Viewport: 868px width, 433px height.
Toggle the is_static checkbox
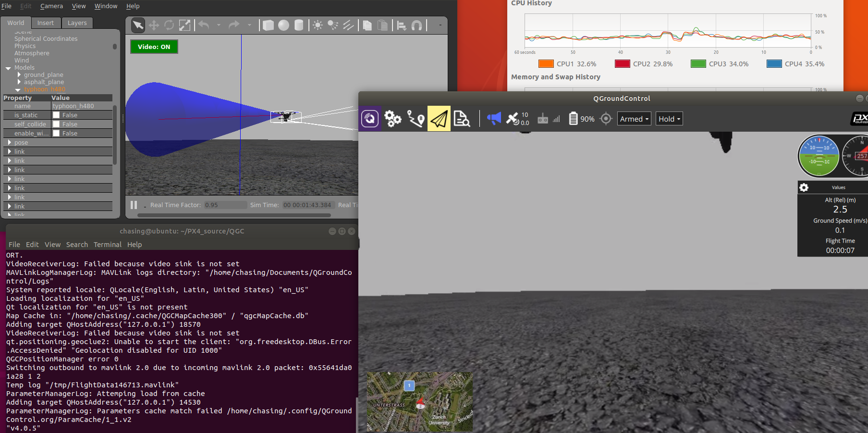pyautogui.click(x=56, y=115)
